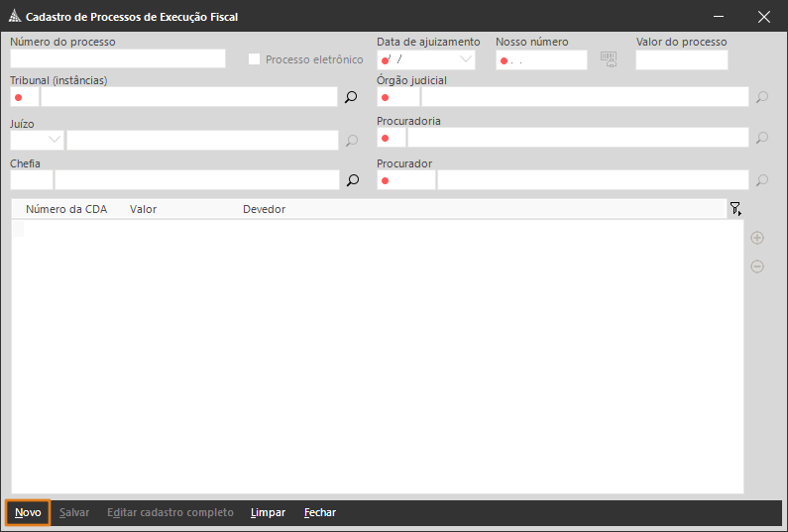Viewport: 788px width, 532px height.
Task: Click the Tribunal search magnifier icon
Action: [351, 97]
